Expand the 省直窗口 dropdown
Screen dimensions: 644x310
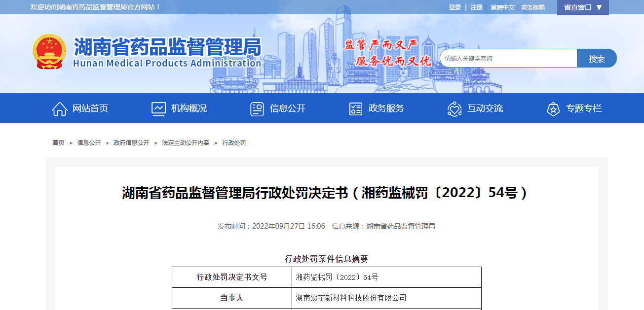(x=583, y=7)
